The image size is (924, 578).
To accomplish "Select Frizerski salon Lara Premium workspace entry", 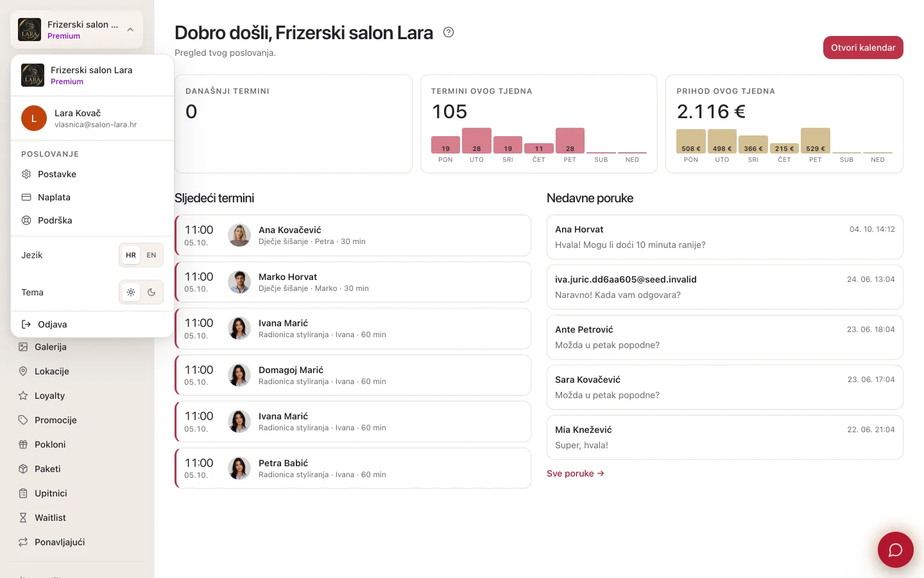I will 92,75.
